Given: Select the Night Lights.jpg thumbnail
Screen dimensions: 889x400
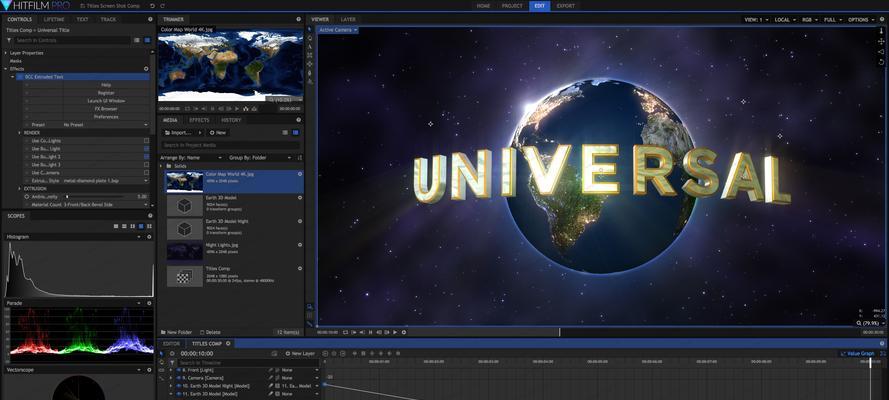Looking at the screenshot, I should pos(184,251).
